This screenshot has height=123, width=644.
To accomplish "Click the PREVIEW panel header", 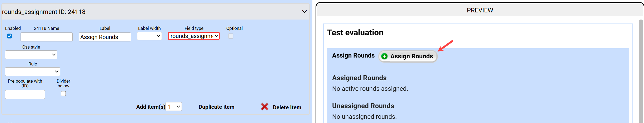I will 480,10.
